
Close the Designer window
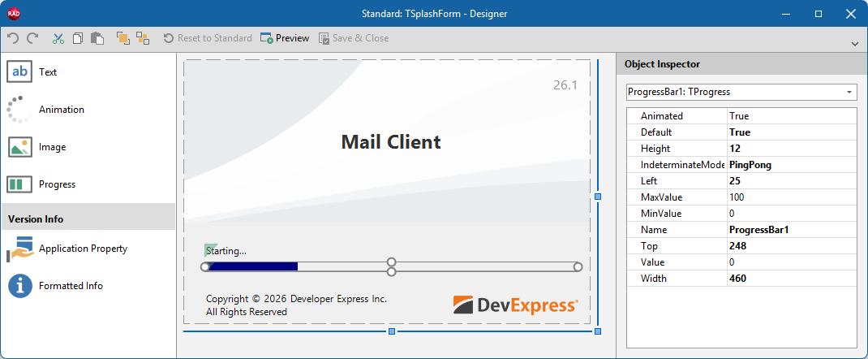tap(850, 13)
